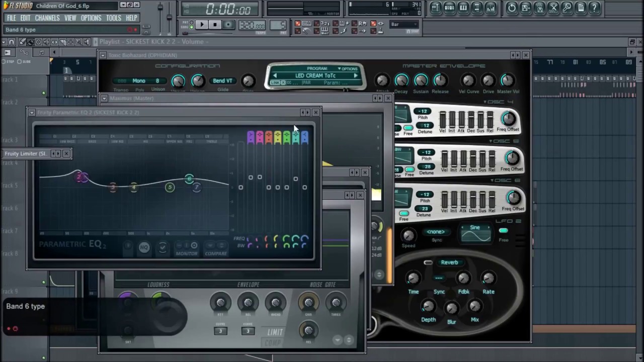Click the Master Vol knob in Toxic Biohazard

507,79
